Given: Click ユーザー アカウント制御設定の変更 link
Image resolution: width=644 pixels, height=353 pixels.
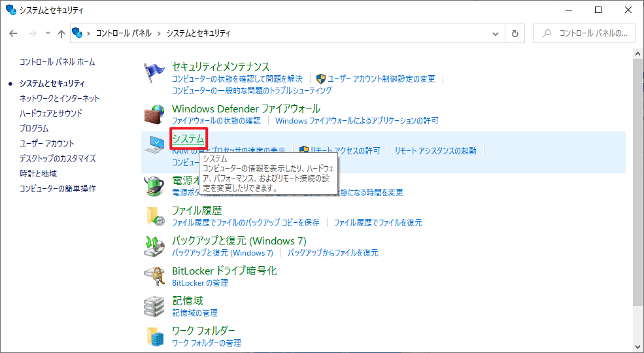Looking at the screenshot, I should coord(382,79).
